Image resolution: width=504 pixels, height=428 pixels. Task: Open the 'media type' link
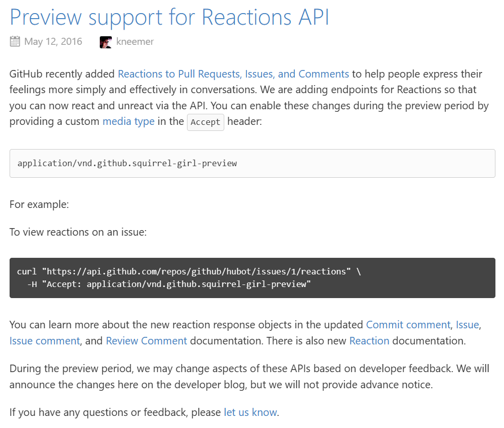click(129, 122)
